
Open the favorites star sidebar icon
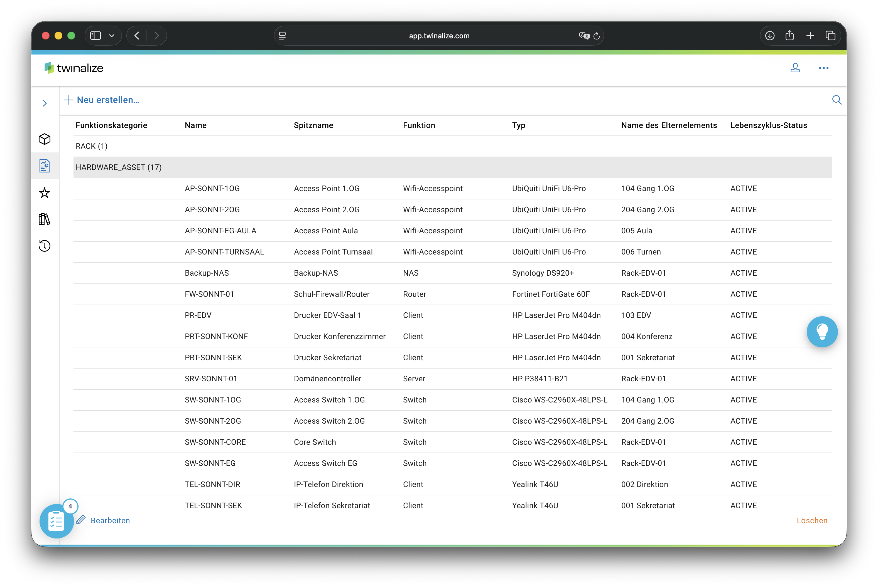point(45,193)
